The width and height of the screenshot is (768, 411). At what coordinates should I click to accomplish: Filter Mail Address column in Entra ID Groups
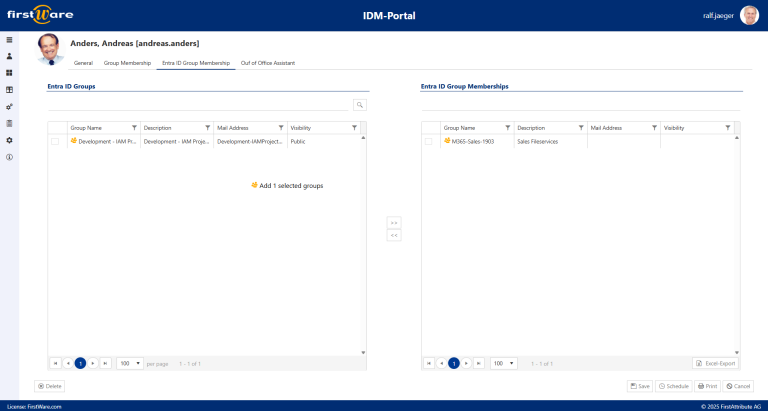281,128
